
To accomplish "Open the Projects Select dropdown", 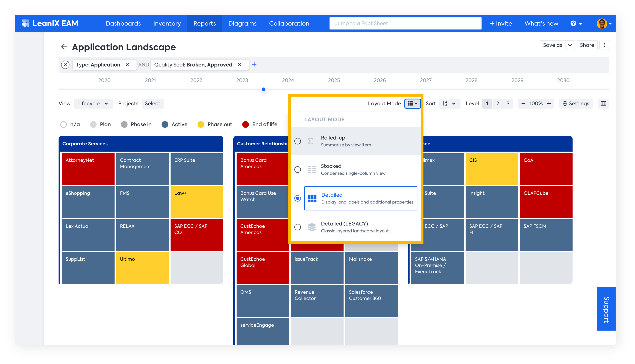I will [153, 103].
